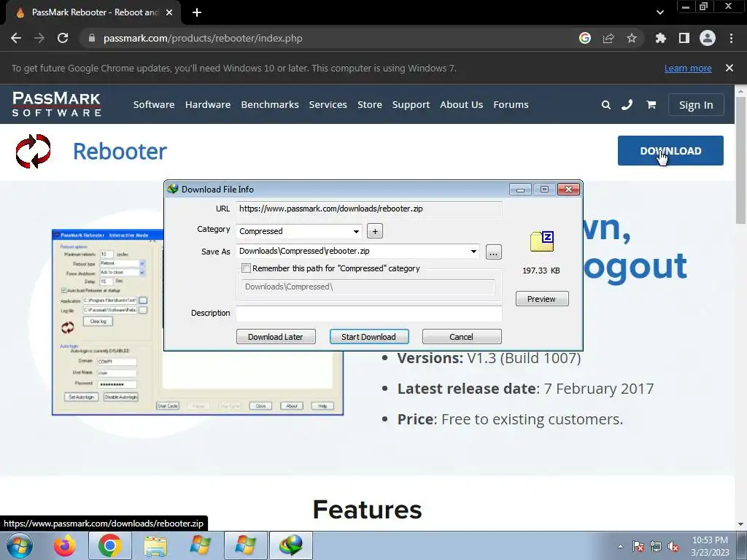Click the site search magnifier icon
747x560 pixels.
(606, 105)
